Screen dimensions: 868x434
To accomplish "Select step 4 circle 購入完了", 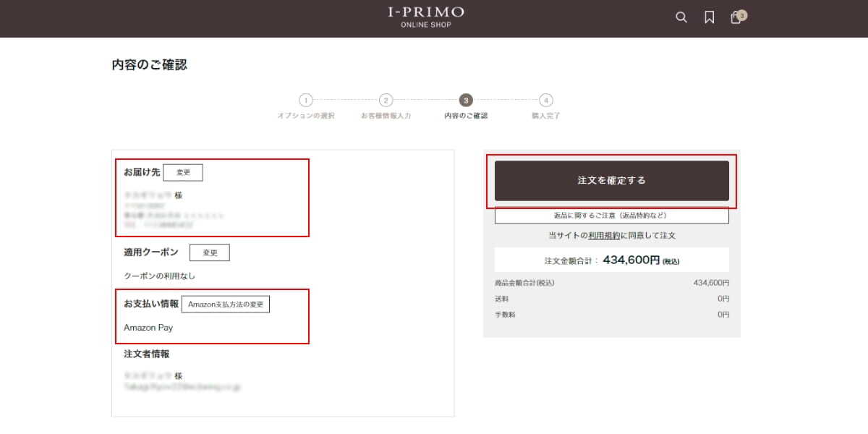I will 546,100.
